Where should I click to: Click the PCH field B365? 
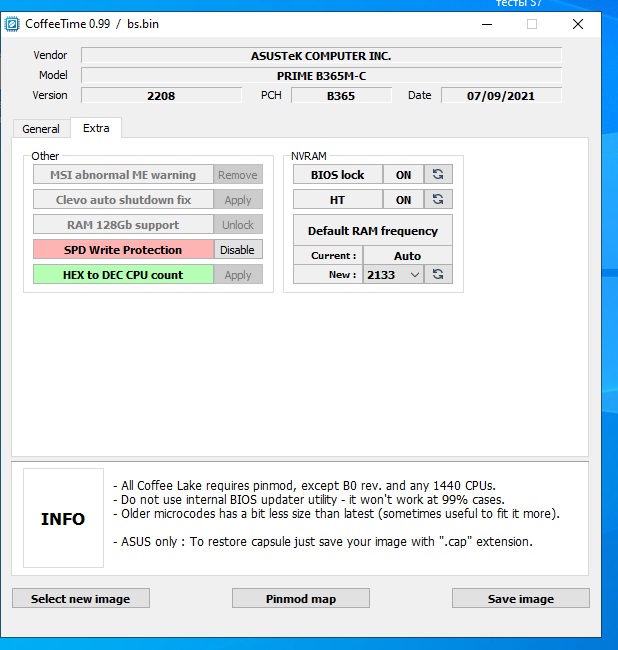click(x=341, y=95)
